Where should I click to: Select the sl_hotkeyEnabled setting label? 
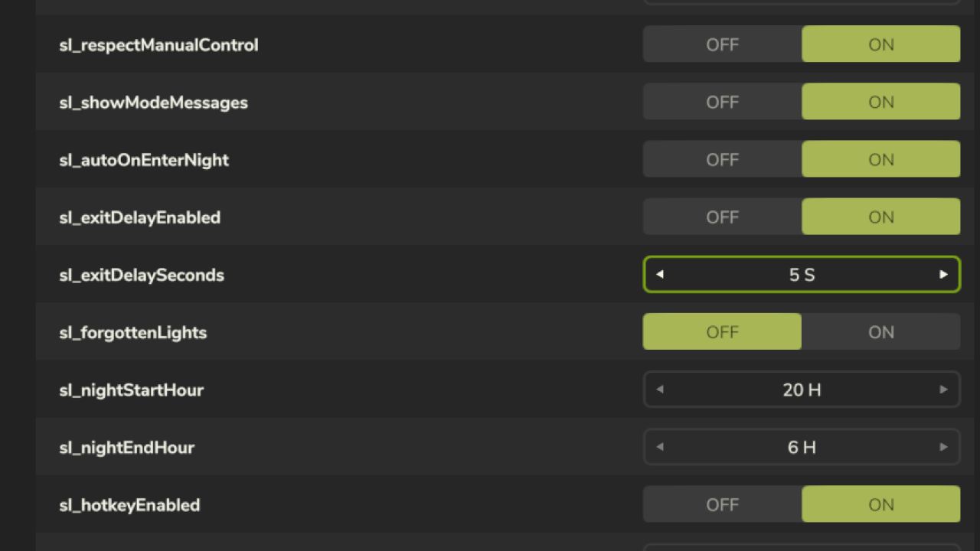pyautogui.click(x=129, y=505)
